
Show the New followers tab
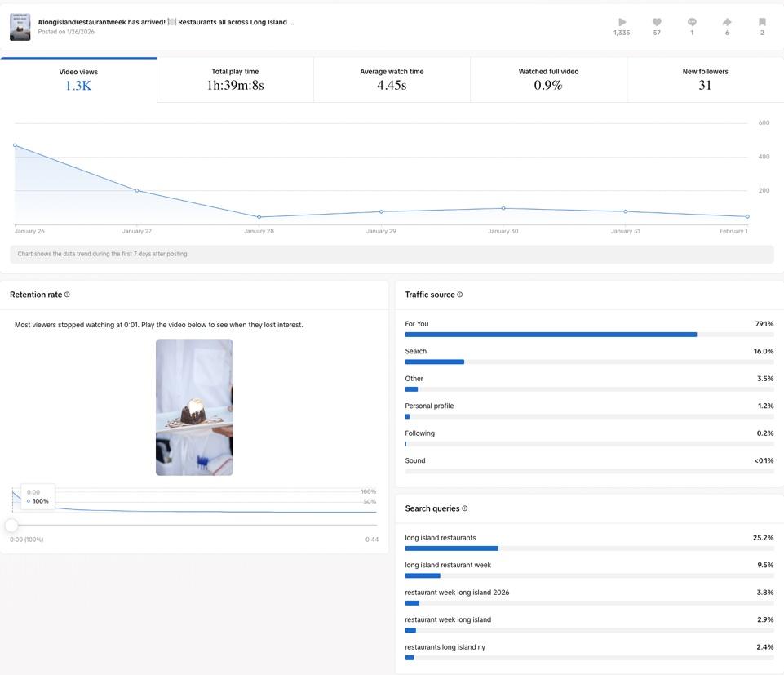click(x=705, y=80)
